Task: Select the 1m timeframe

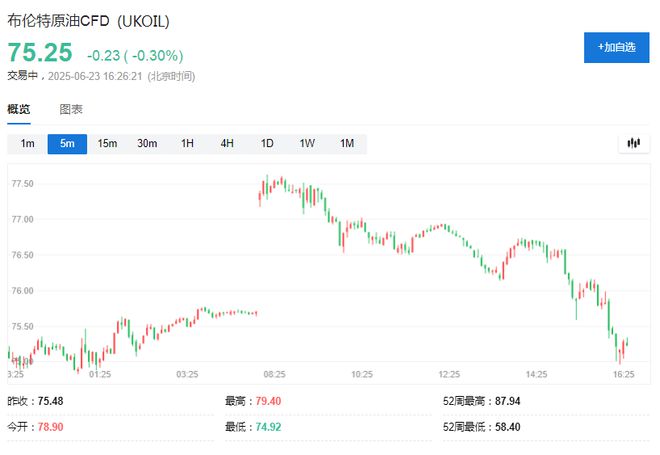Action: coord(27,144)
